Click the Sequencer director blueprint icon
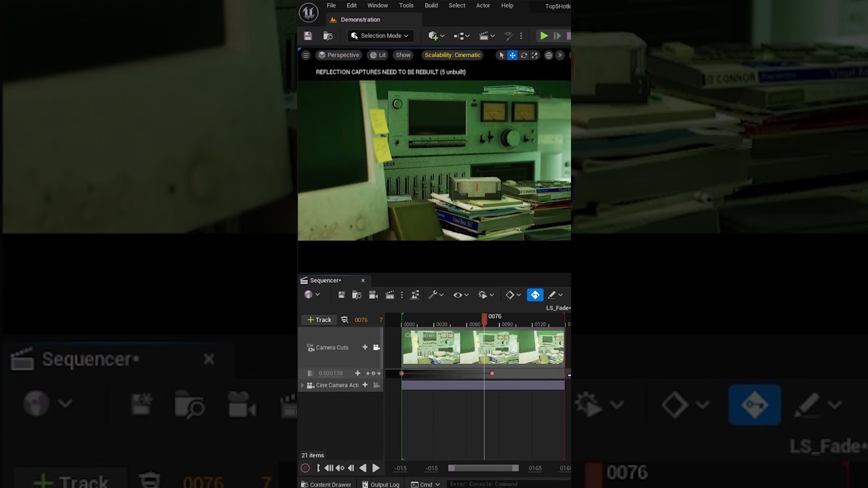 pyautogui.click(x=415, y=295)
